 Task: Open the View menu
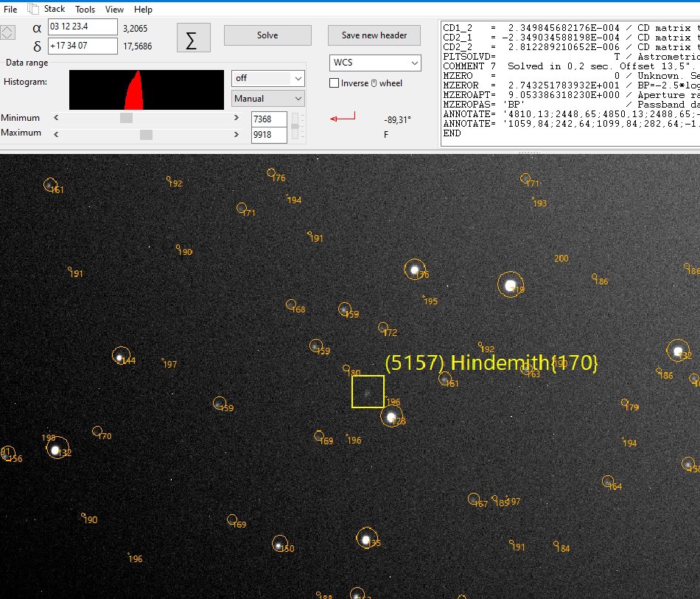point(114,9)
